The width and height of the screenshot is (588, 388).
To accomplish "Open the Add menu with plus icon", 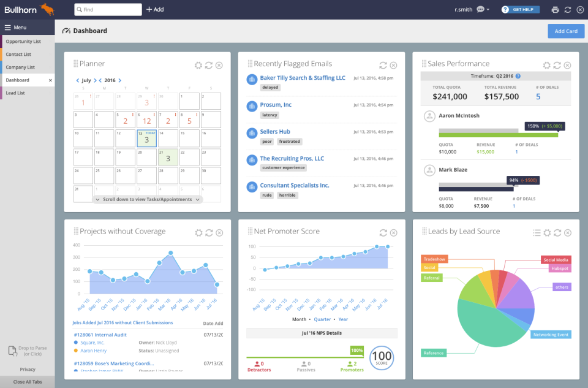I will tap(155, 9).
